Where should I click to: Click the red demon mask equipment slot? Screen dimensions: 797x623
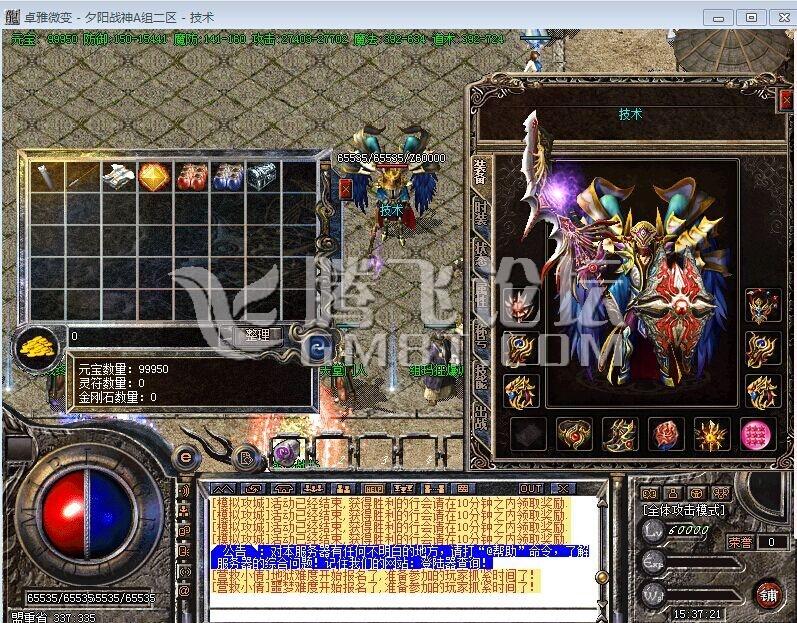520,306
